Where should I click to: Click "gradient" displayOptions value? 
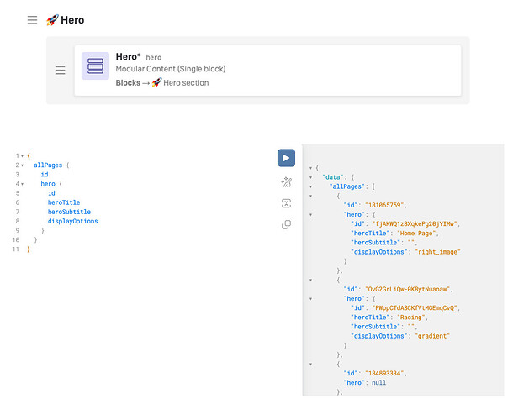(x=432, y=336)
